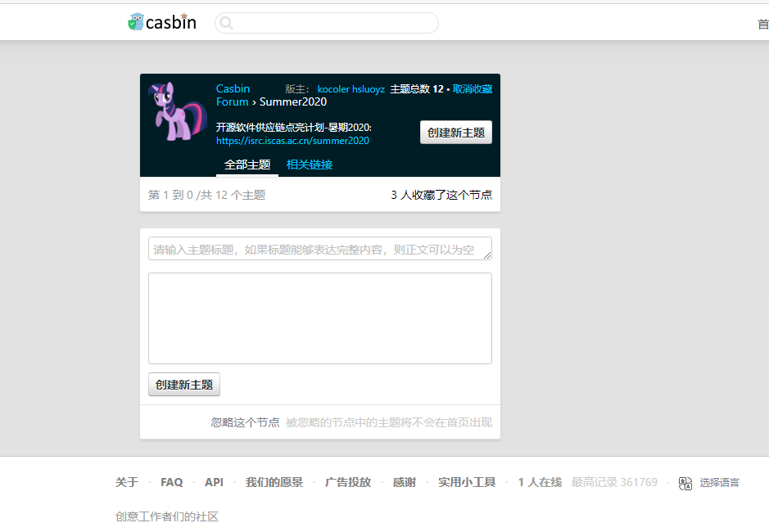769x532 pixels.
Task: Click the top 创建新主题 button
Action: 455,132
